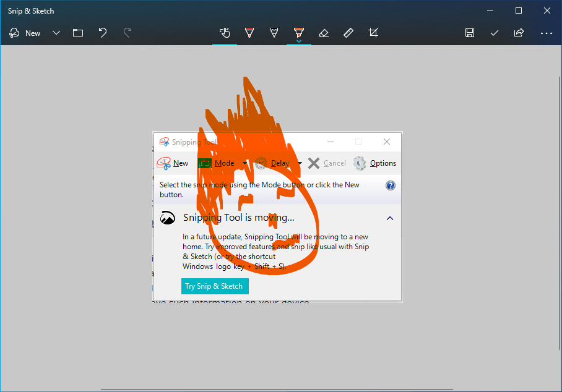Toggle Touch Writing tool

coord(225,33)
